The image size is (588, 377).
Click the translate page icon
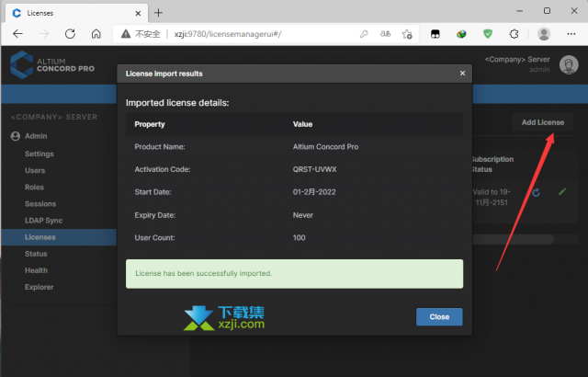(x=385, y=34)
